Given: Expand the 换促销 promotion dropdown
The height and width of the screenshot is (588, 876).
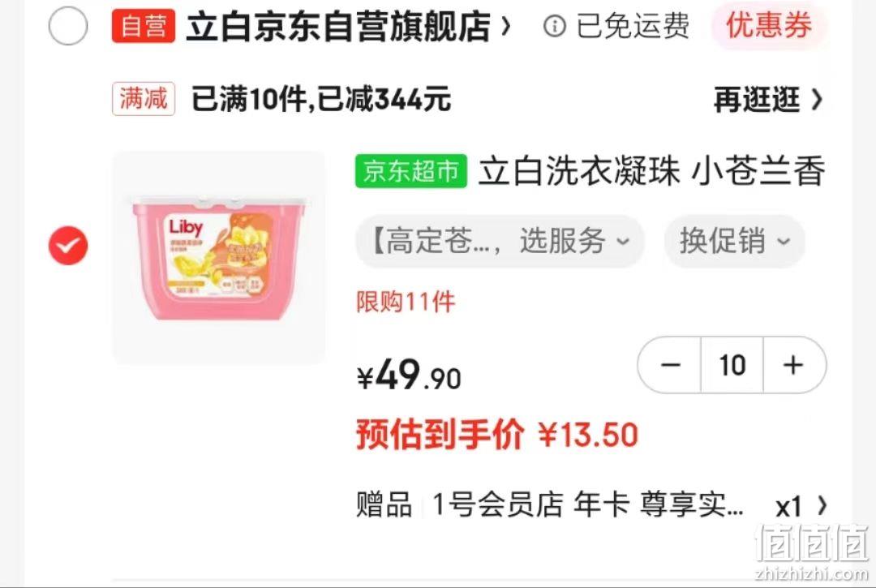Looking at the screenshot, I should pos(735,241).
